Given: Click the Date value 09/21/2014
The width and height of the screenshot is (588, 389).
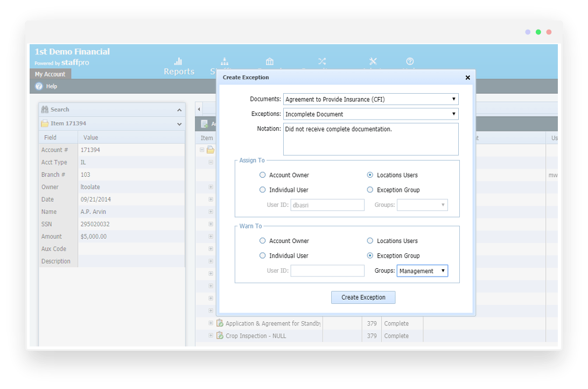Looking at the screenshot, I should [96, 199].
